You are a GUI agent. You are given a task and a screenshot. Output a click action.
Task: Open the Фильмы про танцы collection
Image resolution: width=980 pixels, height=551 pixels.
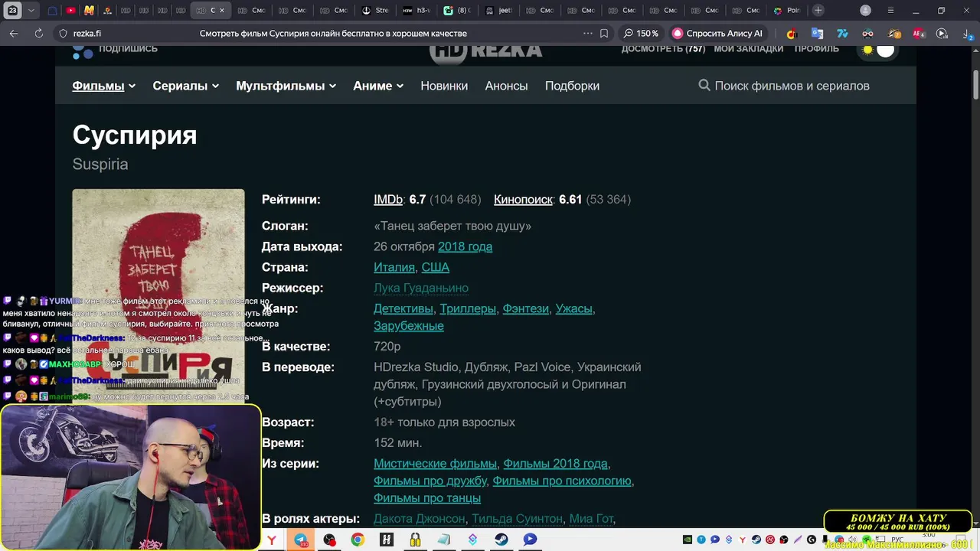(x=427, y=498)
